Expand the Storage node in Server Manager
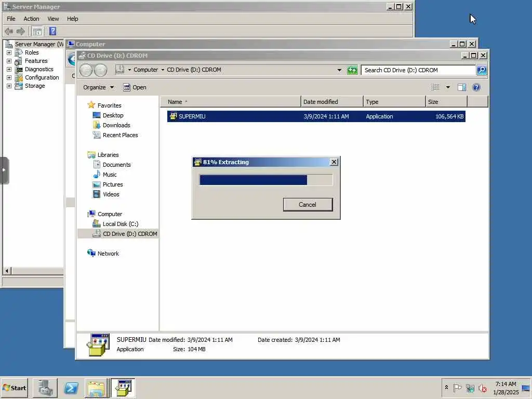Screen dimensions: 532x399 pyautogui.click(x=9, y=86)
